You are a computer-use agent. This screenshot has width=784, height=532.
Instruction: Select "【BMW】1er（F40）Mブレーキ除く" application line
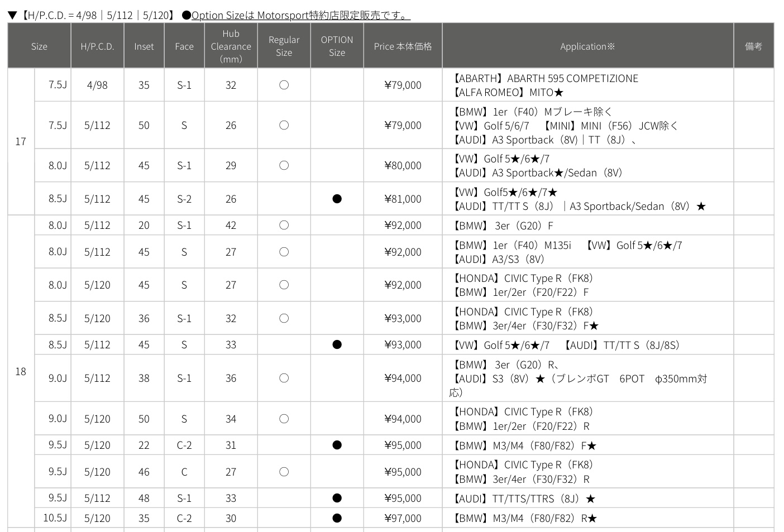point(531,112)
